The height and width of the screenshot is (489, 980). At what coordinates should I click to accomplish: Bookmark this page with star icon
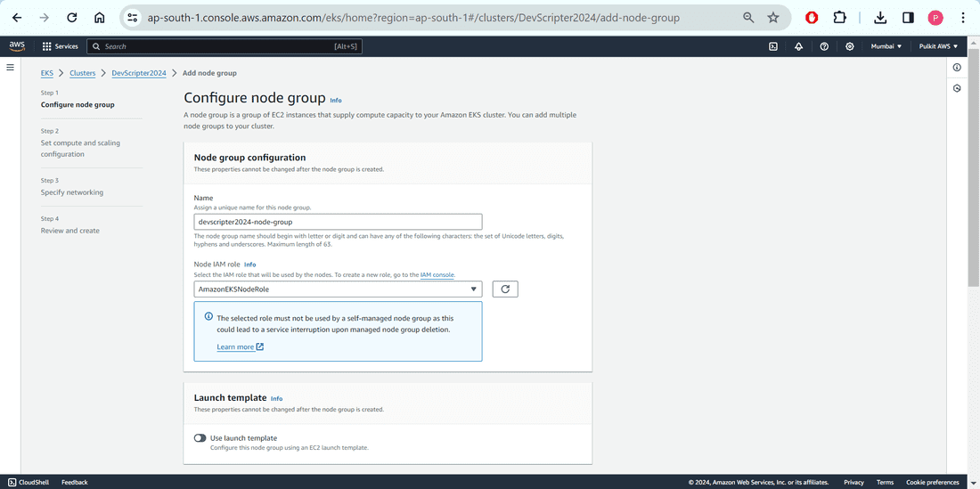[773, 18]
